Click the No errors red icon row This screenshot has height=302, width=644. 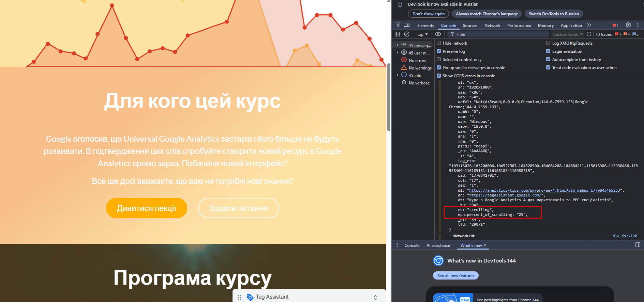coord(414,60)
